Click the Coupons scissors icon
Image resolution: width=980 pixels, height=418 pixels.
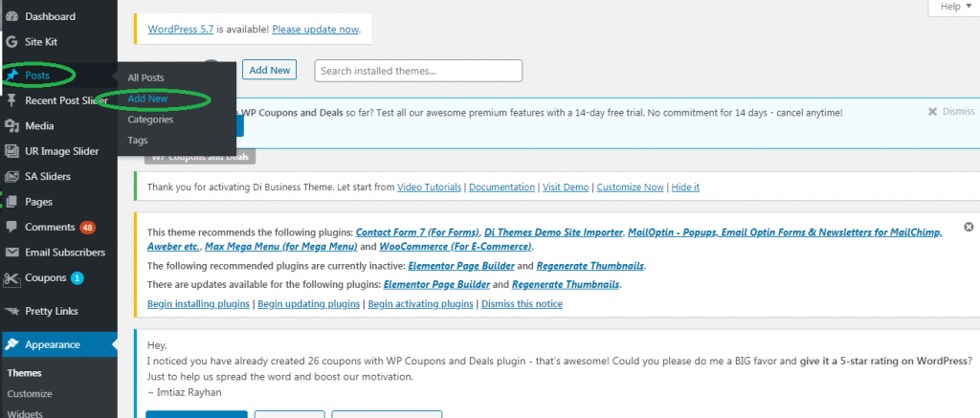(11, 278)
